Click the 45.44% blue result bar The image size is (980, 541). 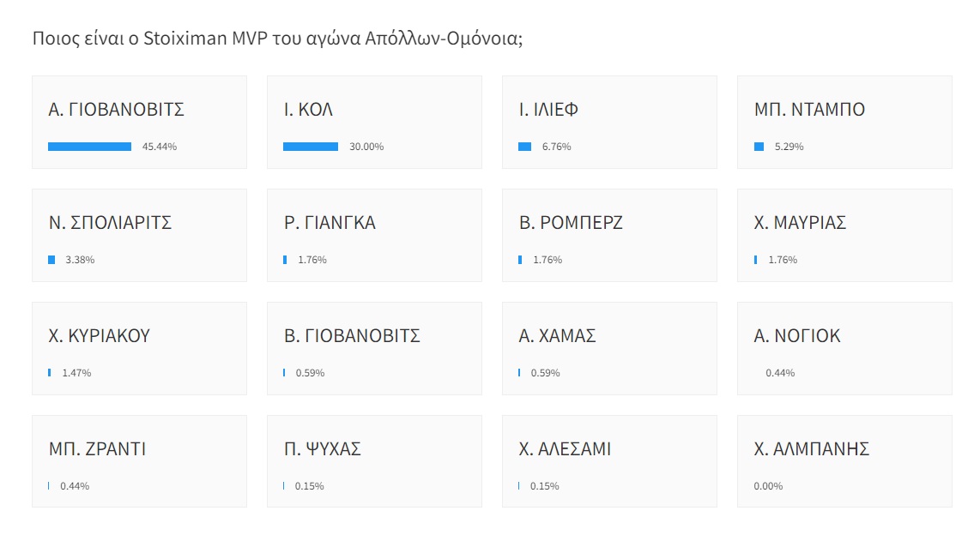coord(89,147)
